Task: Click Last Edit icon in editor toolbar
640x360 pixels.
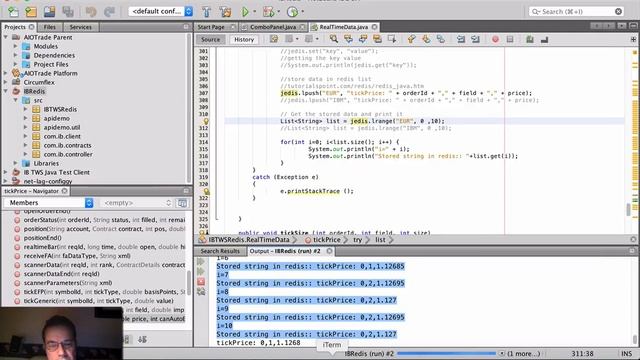Action: point(274,39)
